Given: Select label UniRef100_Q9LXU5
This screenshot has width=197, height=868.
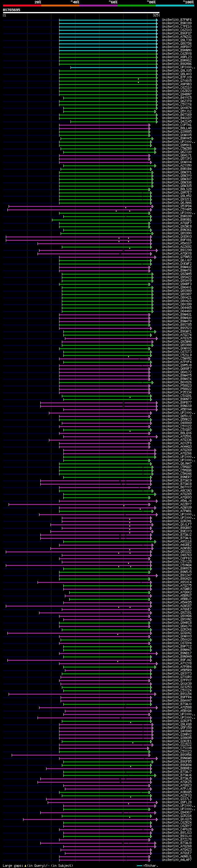Looking at the screenshot, I should pyautogui.click(x=177, y=71).
